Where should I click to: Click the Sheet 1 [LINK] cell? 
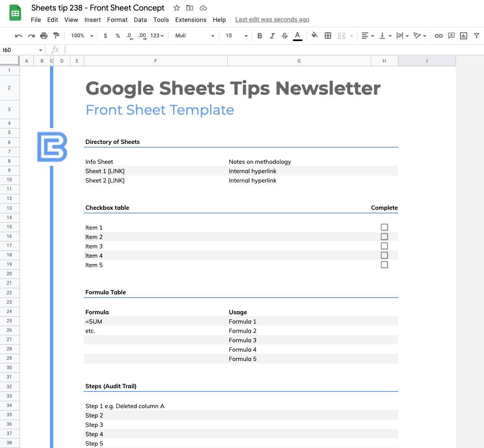click(156, 171)
